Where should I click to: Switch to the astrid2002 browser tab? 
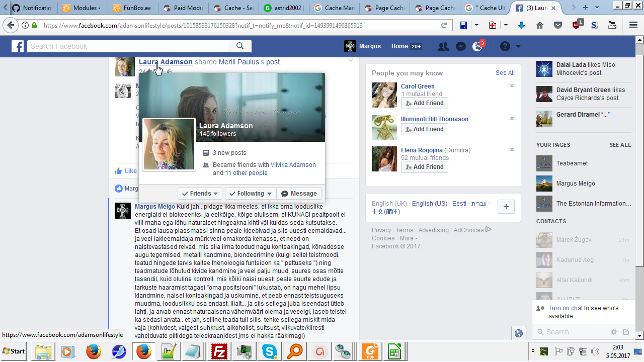pos(284,8)
